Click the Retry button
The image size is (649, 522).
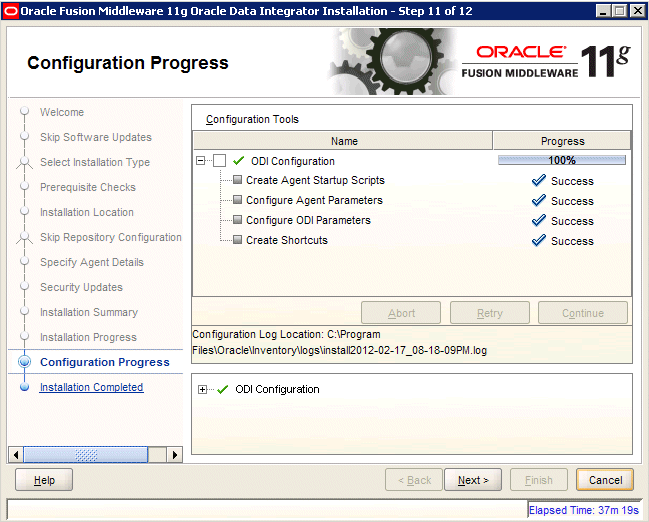click(490, 313)
